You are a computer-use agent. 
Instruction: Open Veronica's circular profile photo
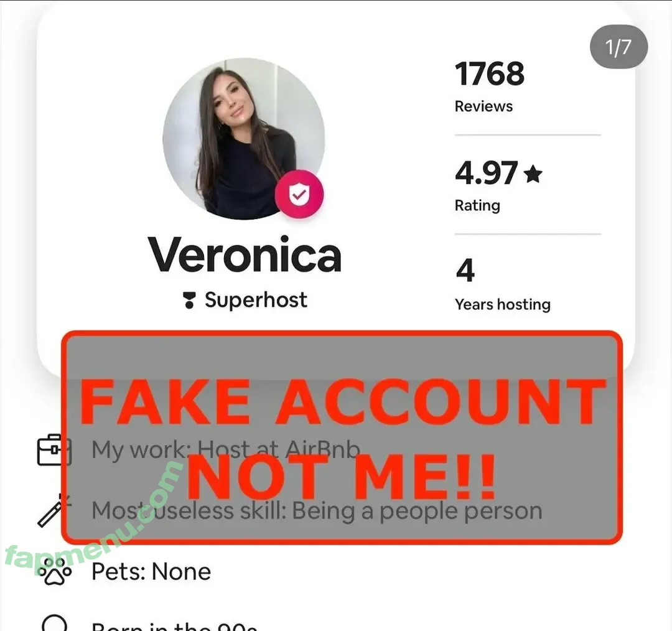[244, 139]
